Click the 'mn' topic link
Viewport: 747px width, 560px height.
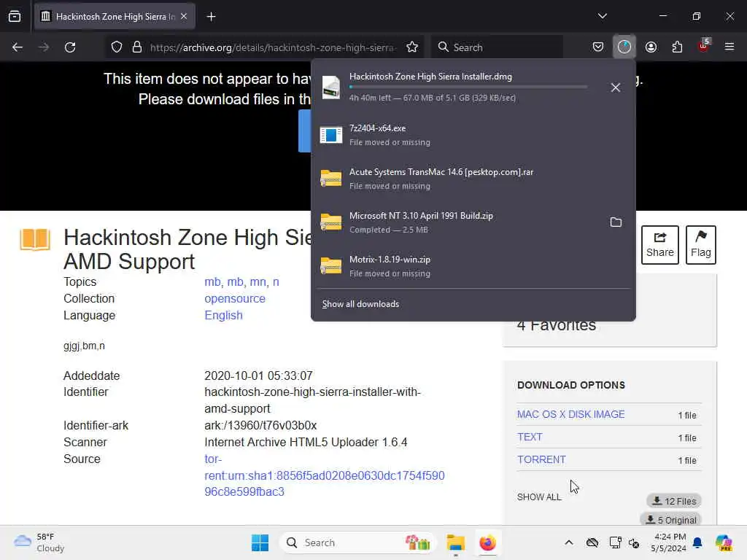pos(258,282)
